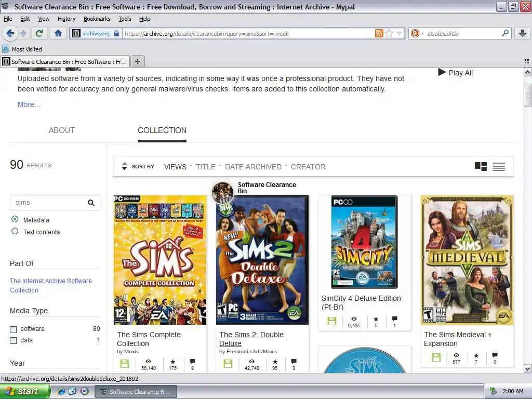The image size is (532, 399).
Task: Click the page scrollbar up arrow
Action: [x=528, y=72]
